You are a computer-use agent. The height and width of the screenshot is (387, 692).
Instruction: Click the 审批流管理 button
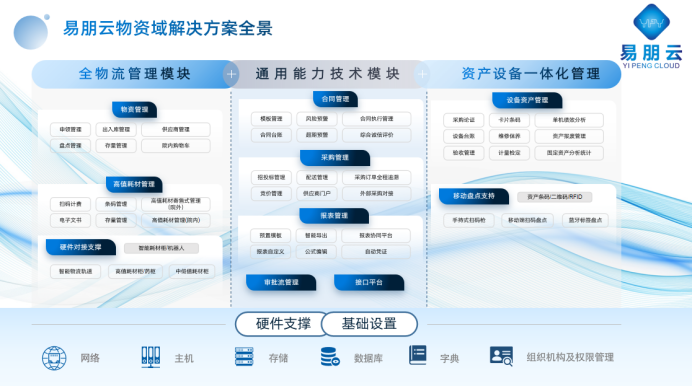(x=281, y=282)
